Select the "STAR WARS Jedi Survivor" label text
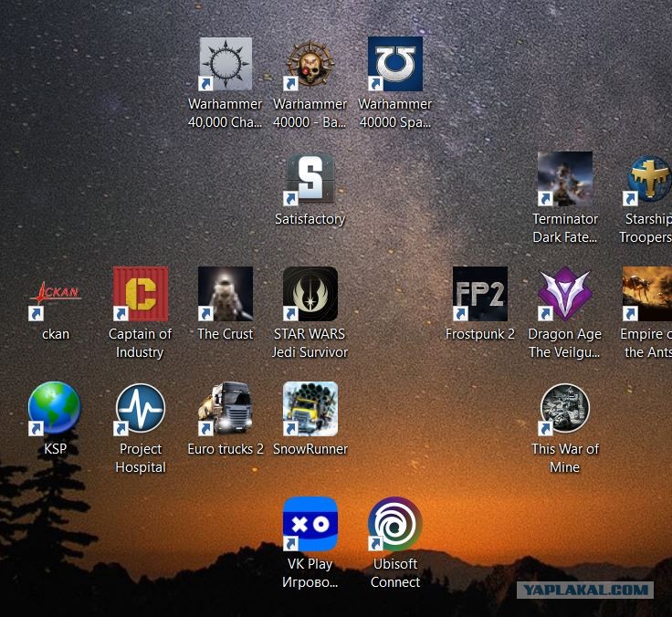This screenshot has width=672, height=617. pyautogui.click(x=310, y=343)
